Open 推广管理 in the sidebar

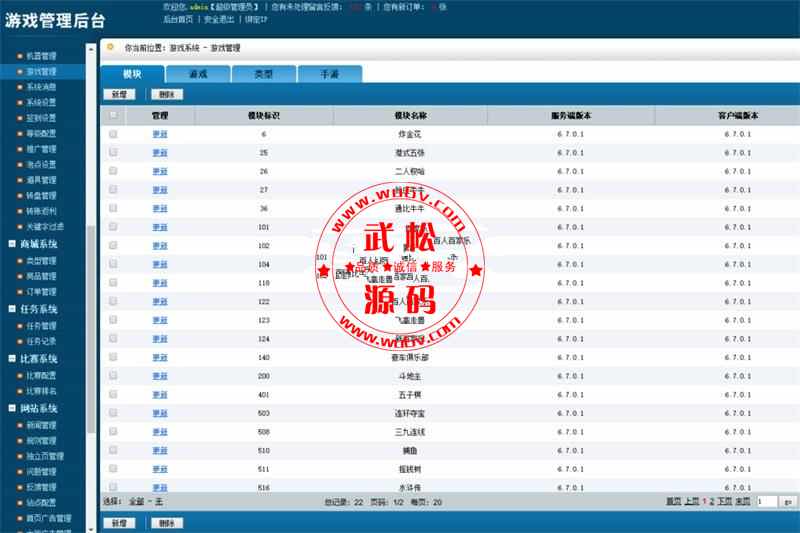point(41,149)
